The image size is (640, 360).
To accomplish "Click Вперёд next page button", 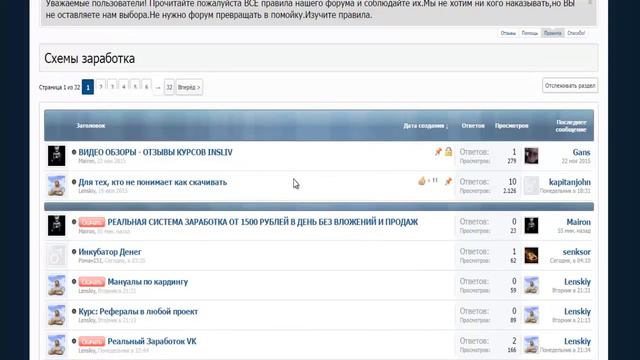I will click(189, 87).
